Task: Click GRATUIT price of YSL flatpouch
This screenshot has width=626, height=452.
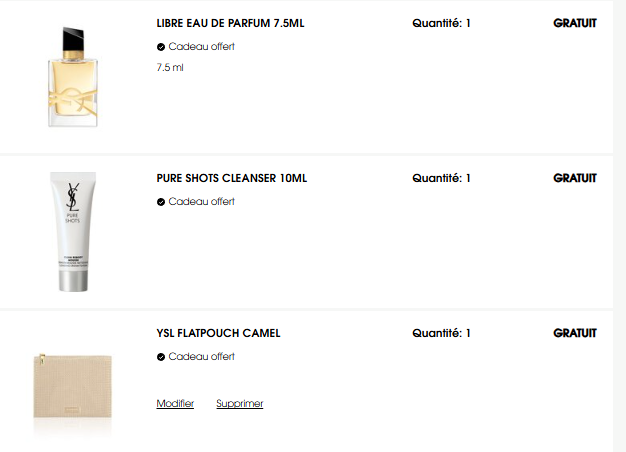Action: [x=575, y=333]
